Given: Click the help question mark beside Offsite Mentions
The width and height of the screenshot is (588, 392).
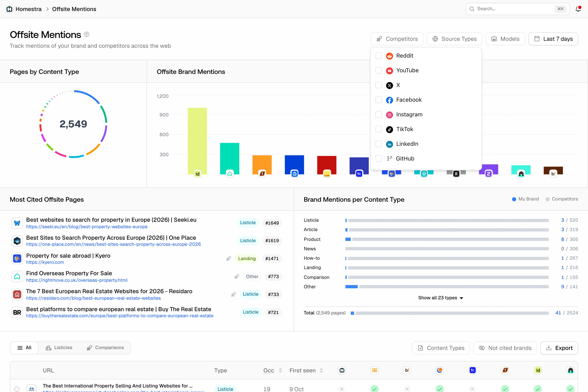Looking at the screenshot, I should click(87, 34).
